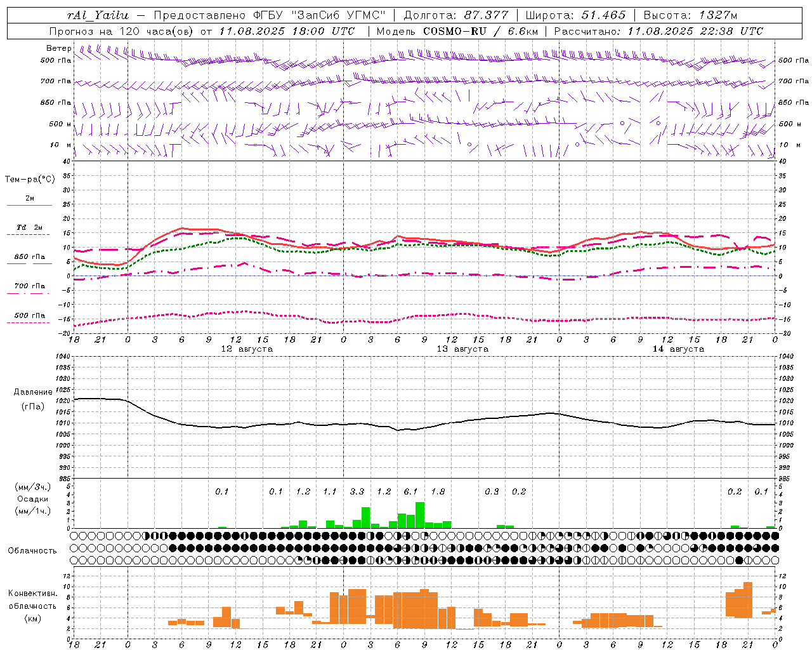Click the 10 м wind level label on left

[60, 145]
